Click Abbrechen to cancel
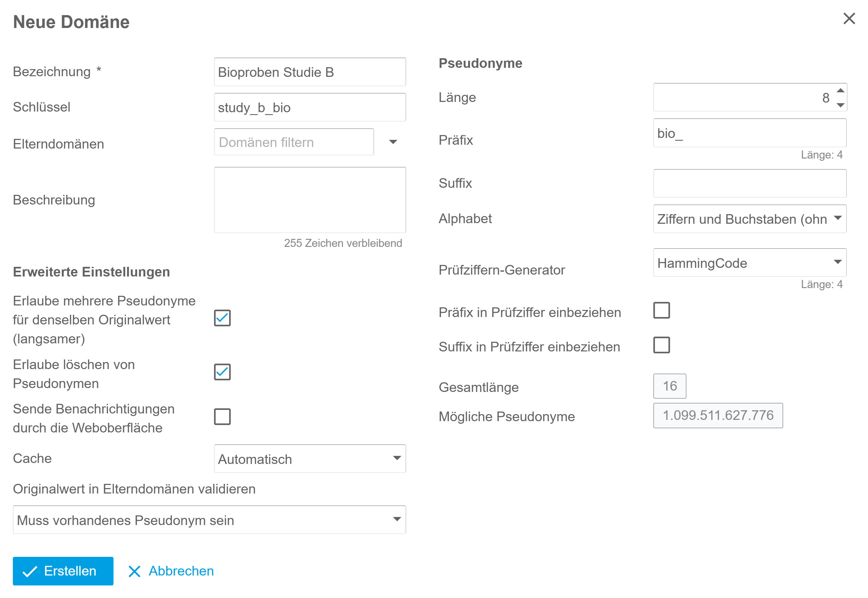The height and width of the screenshot is (598, 868). 171,571
